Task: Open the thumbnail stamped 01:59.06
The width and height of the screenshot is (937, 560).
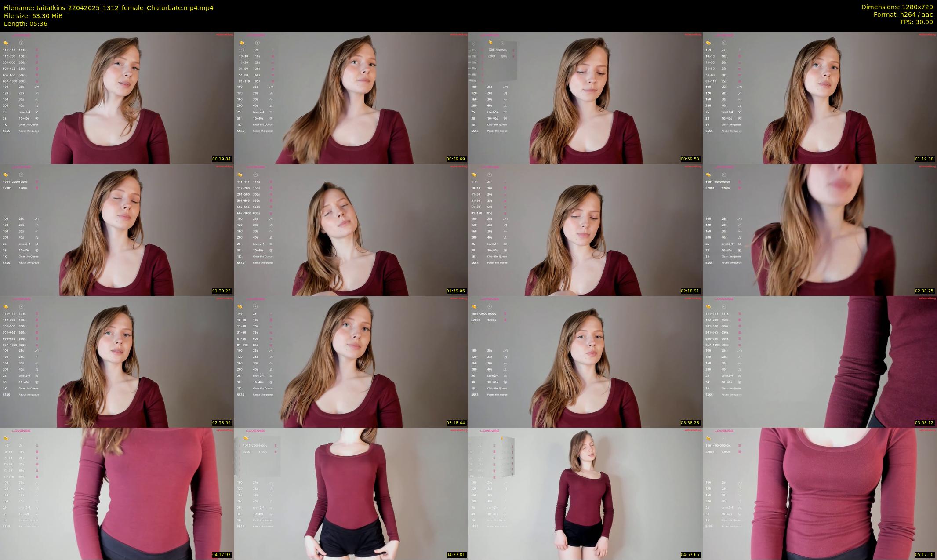Action: coord(351,229)
